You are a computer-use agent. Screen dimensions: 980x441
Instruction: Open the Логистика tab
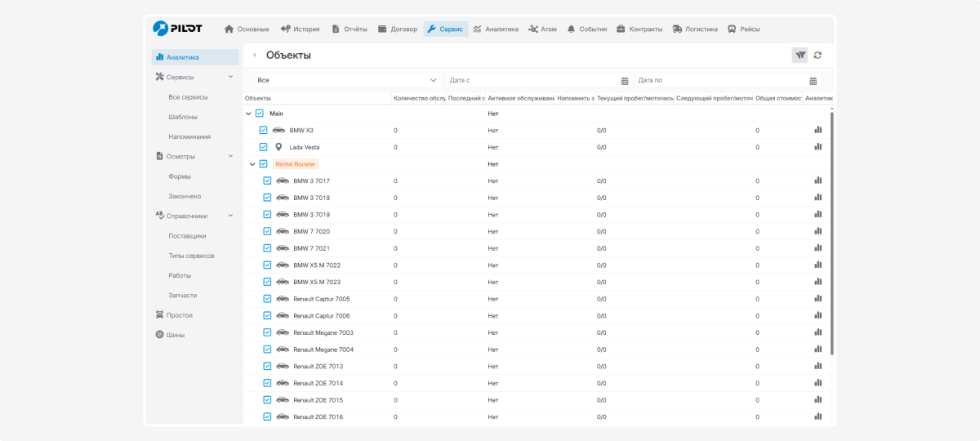(695, 29)
